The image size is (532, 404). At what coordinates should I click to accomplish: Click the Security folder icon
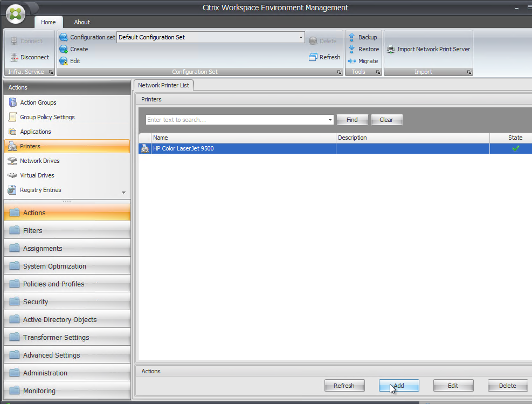click(15, 302)
